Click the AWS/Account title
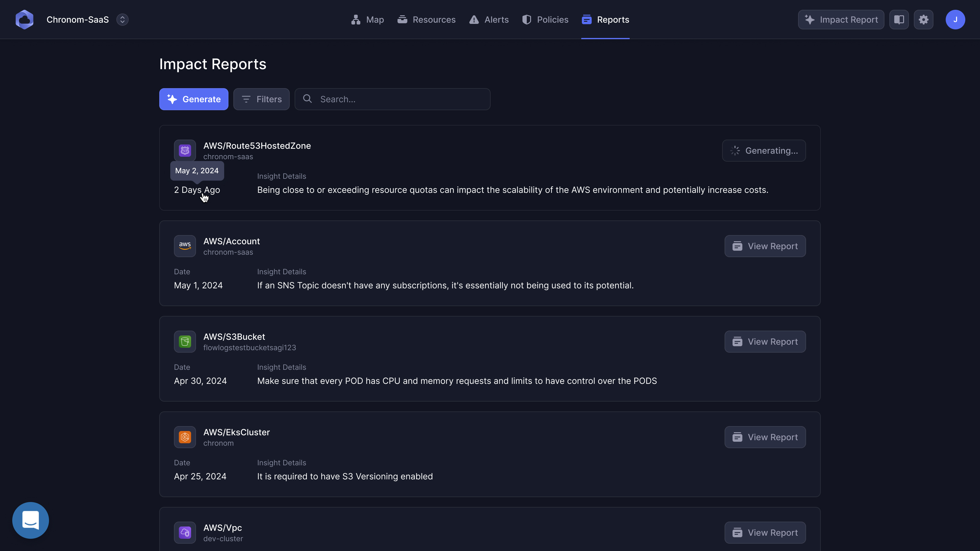Viewport: 980px width, 551px height. click(231, 241)
